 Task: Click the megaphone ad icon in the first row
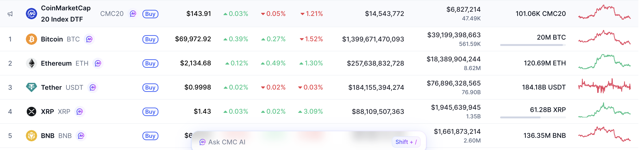(x=10, y=14)
